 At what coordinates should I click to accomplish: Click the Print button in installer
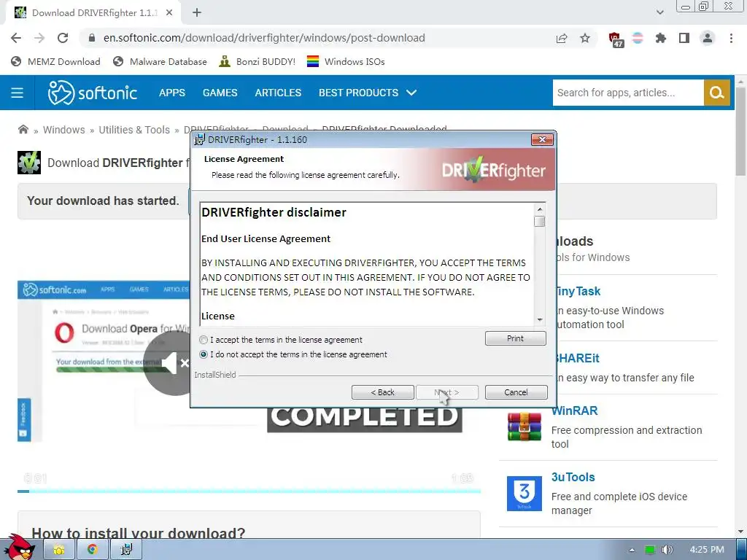click(516, 338)
